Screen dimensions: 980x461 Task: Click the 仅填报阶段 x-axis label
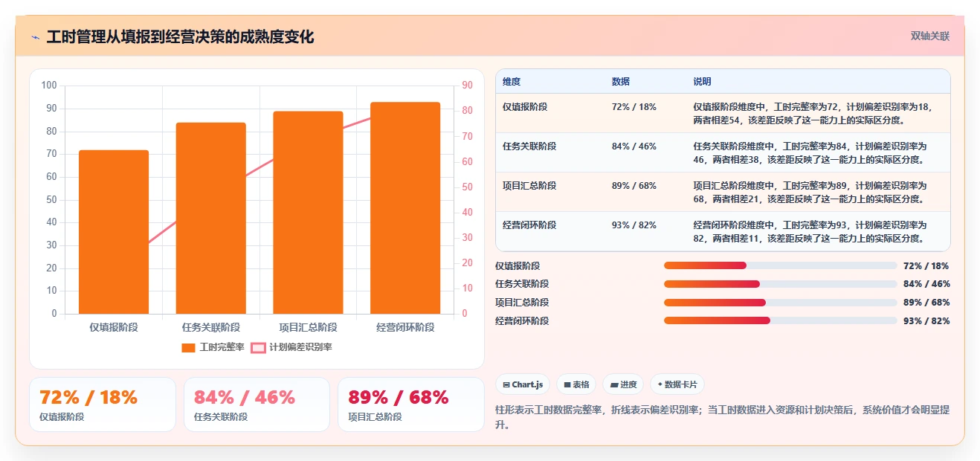114,327
